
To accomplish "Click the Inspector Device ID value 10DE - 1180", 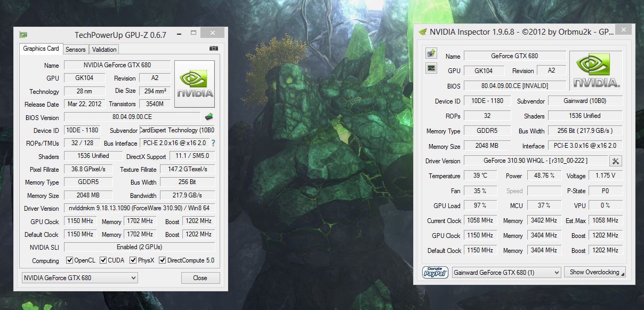I will [487, 101].
